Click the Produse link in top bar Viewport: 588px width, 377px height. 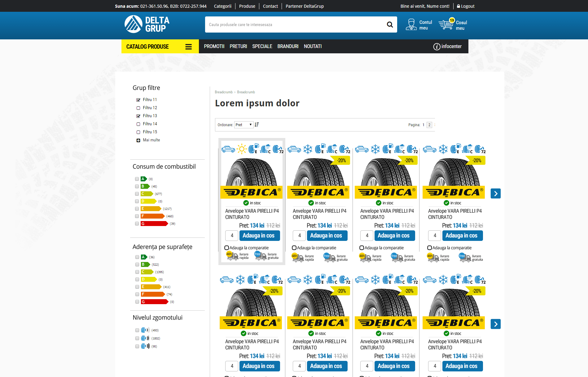pyautogui.click(x=247, y=6)
